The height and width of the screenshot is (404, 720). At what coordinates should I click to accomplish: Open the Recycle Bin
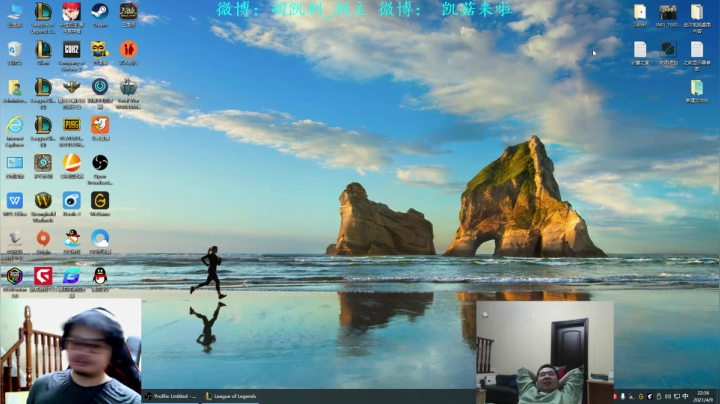(15, 50)
